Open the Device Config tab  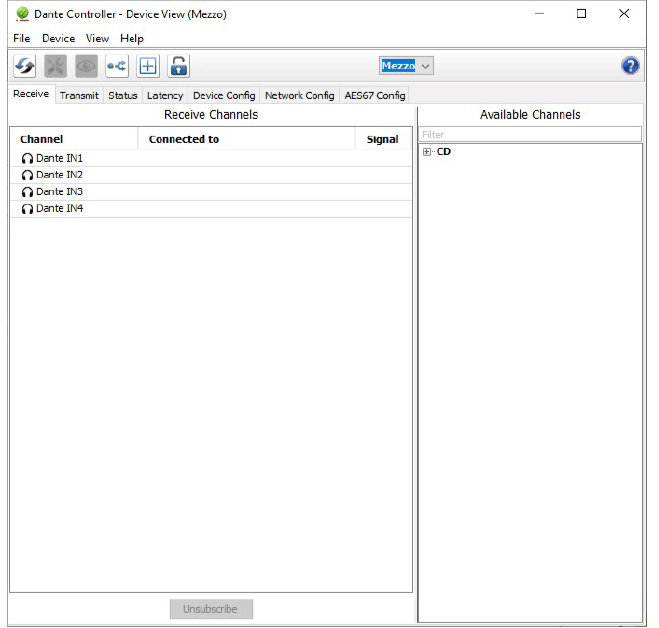point(224,95)
